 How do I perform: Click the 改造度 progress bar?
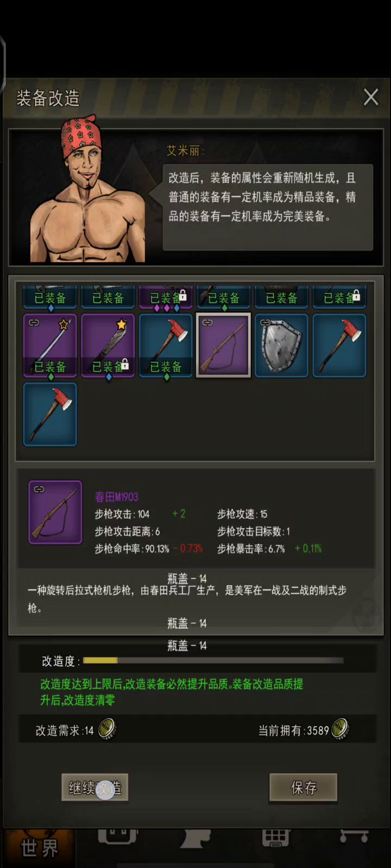point(213,660)
